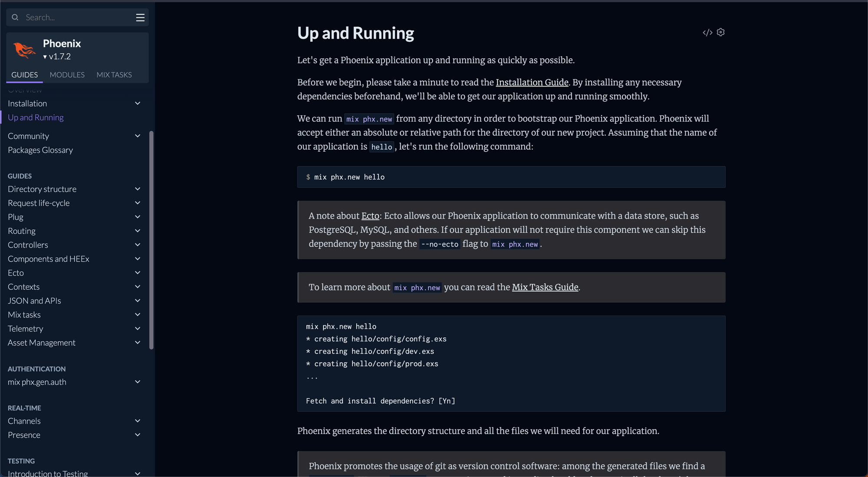Expand the Routing guide chevron
Screen dimensions: 868x477
click(138, 231)
